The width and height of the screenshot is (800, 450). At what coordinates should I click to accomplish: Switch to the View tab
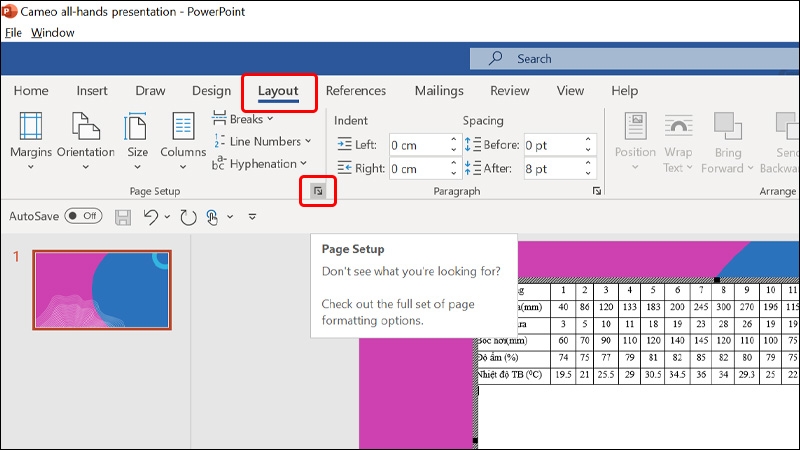click(x=570, y=91)
